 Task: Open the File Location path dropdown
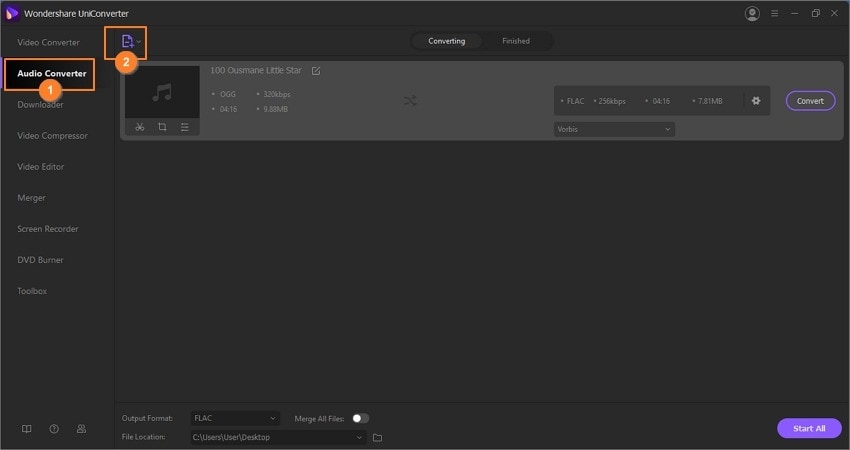click(x=279, y=438)
